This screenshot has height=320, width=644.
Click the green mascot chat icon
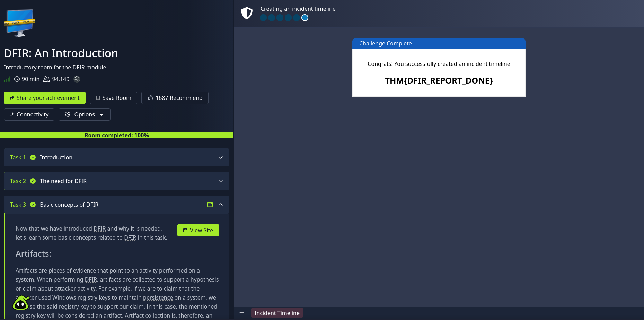(x=20, y=303)
